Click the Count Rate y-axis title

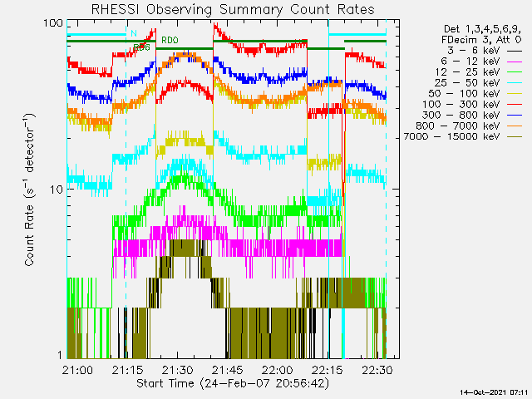30,190
